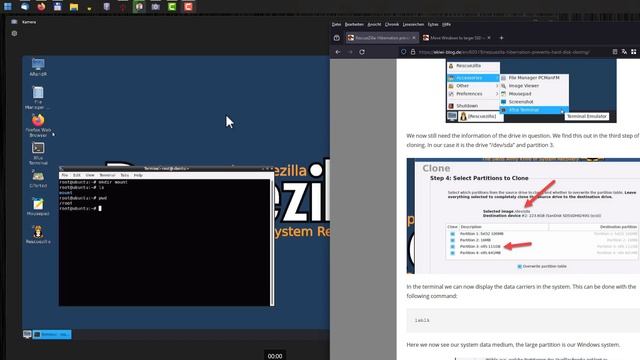Open the Lesezeichen menu
This screenshot has height=360, width=640.
[413, 24]
